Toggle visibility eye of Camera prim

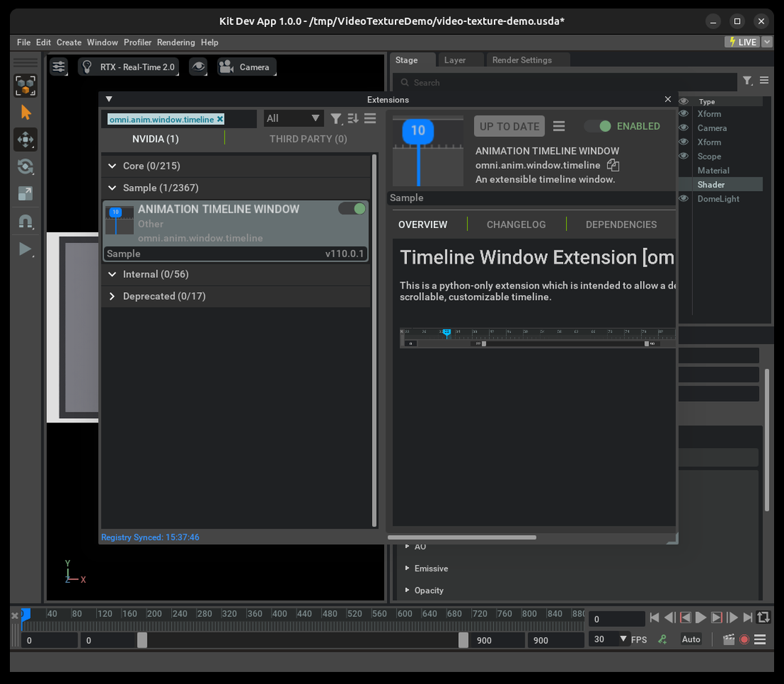click(684, 128)
